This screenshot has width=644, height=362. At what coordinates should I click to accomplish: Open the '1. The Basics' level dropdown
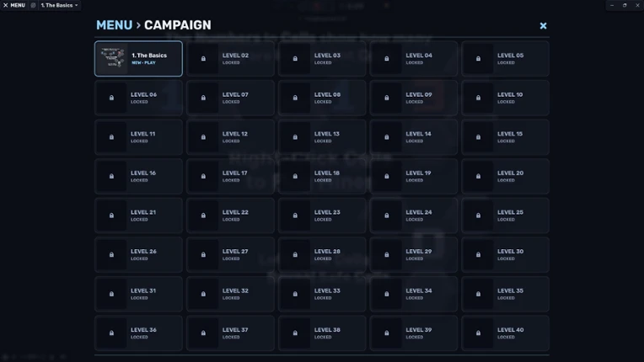(x=59, y=5)
